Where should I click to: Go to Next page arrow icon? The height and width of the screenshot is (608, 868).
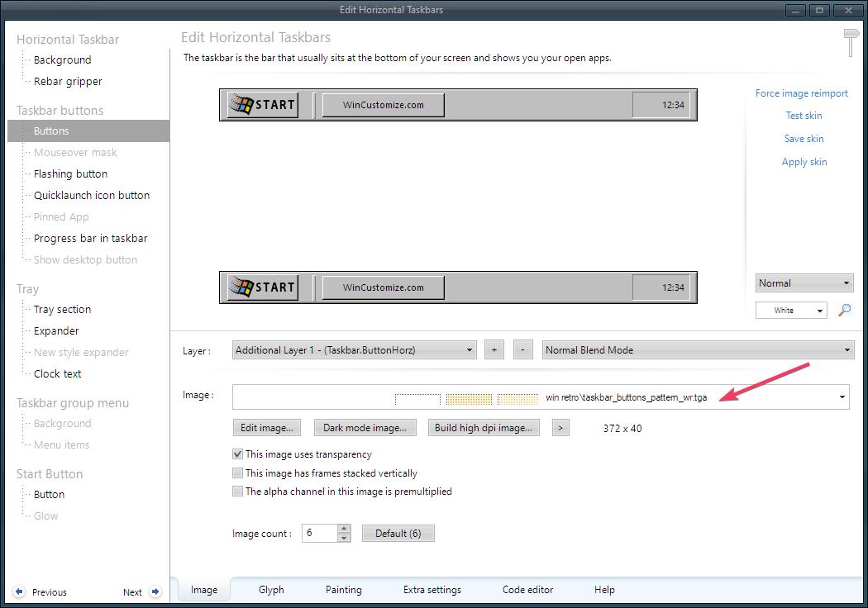pyautogui.click(x=155, y=592)
